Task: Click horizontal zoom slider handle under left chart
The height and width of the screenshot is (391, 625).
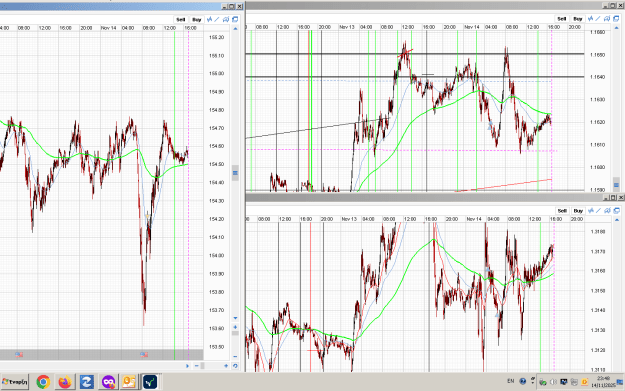Action: click(x=202, y=366)
